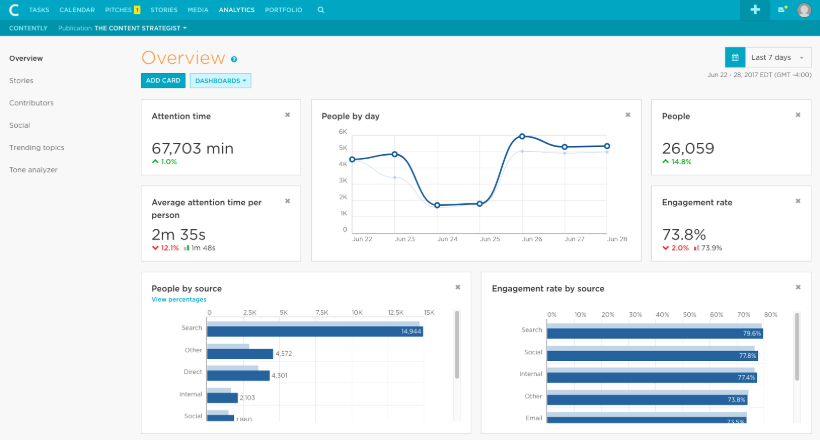Remove the People by day card
The height and width of the screenshot is (440, 820).
pos(628,115)
